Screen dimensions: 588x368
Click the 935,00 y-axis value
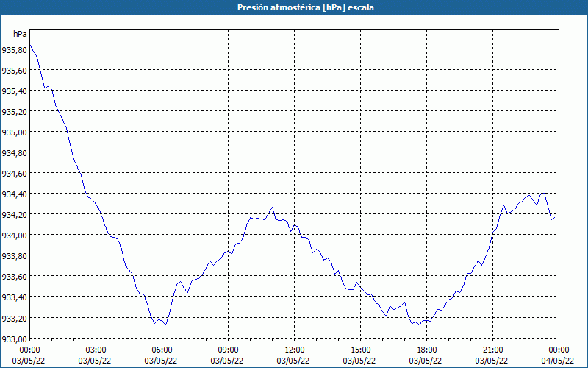point(13,132)
